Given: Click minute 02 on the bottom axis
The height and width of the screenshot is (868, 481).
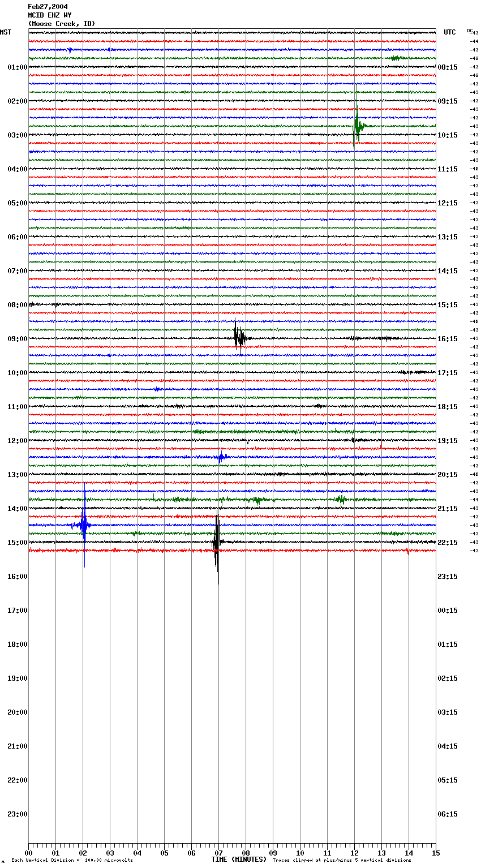Looking at the screenshot, I should pos(83,853).
